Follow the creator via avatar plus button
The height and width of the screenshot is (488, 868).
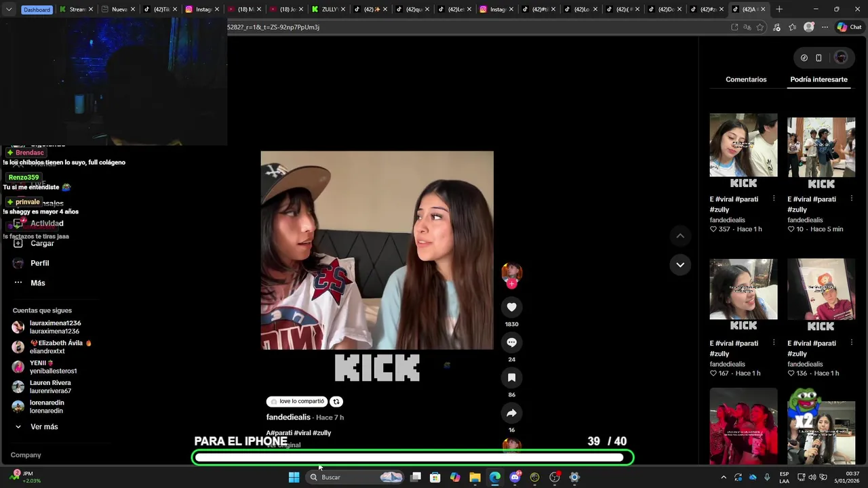pyautogui.click(x=511, y=284)
